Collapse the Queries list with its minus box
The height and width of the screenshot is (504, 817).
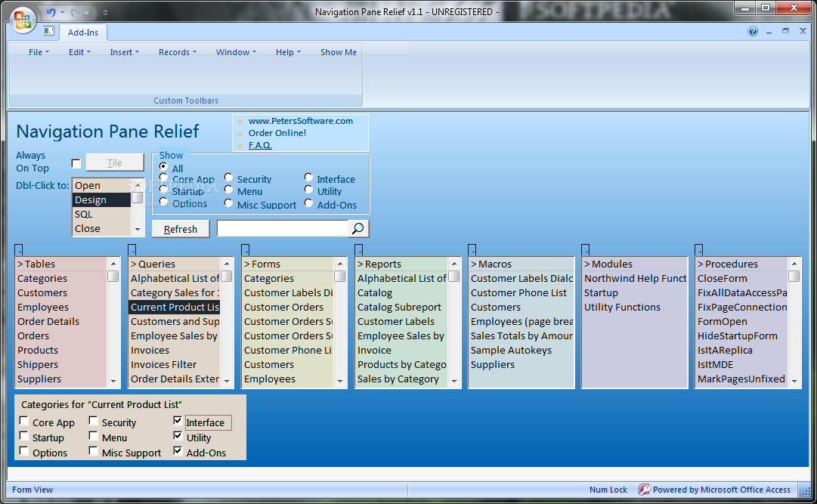[x=132, y=249]
